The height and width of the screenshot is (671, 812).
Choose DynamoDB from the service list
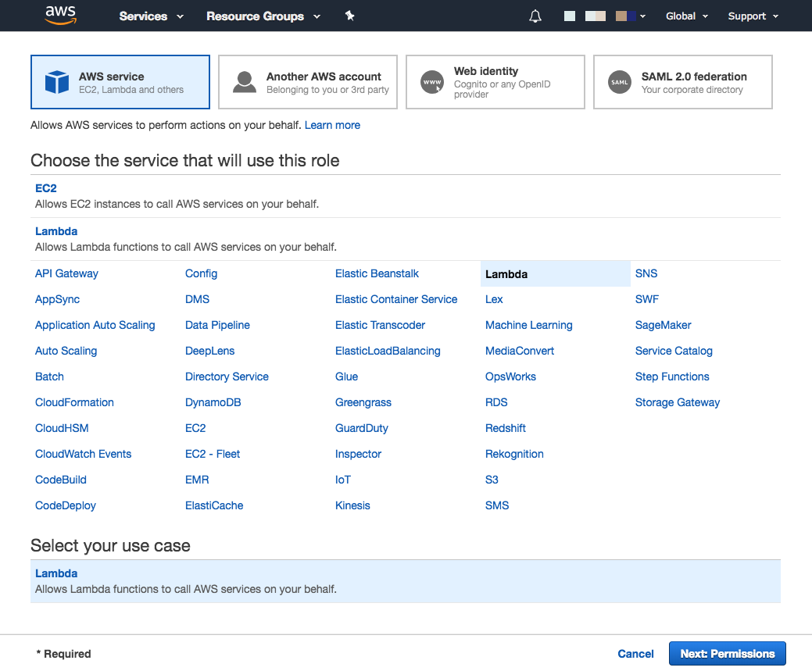click(x=213, y=402)
